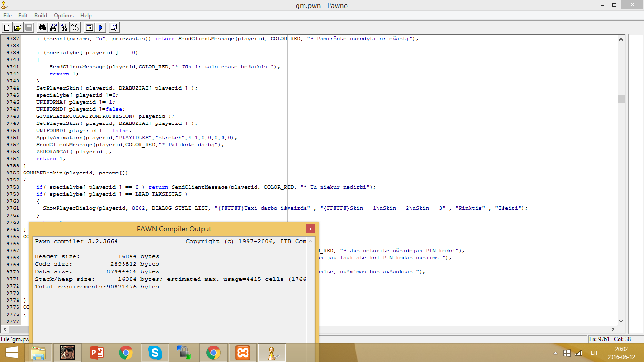Click the Pawno chess pawn title icon
The image size is (644, 362).
5,5
